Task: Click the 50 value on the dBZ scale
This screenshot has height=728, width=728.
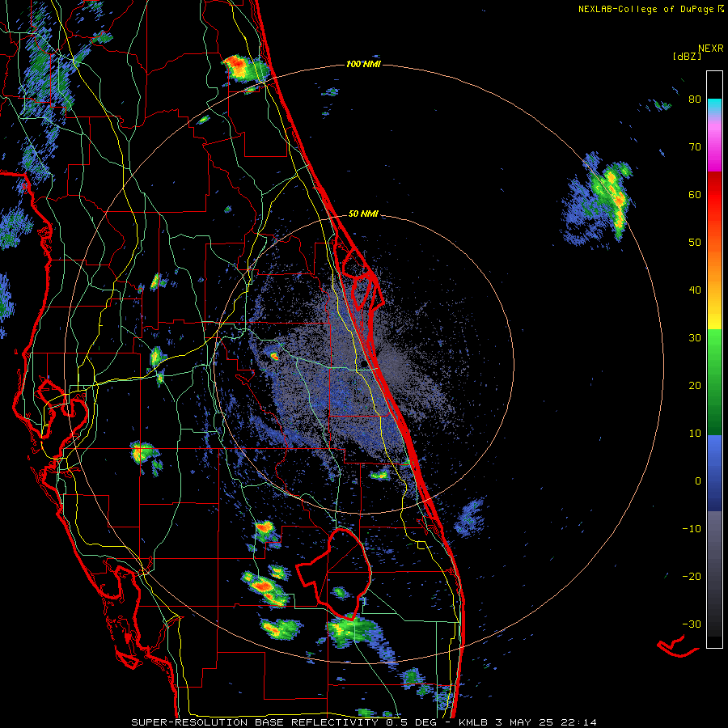Action: (695, 243)
